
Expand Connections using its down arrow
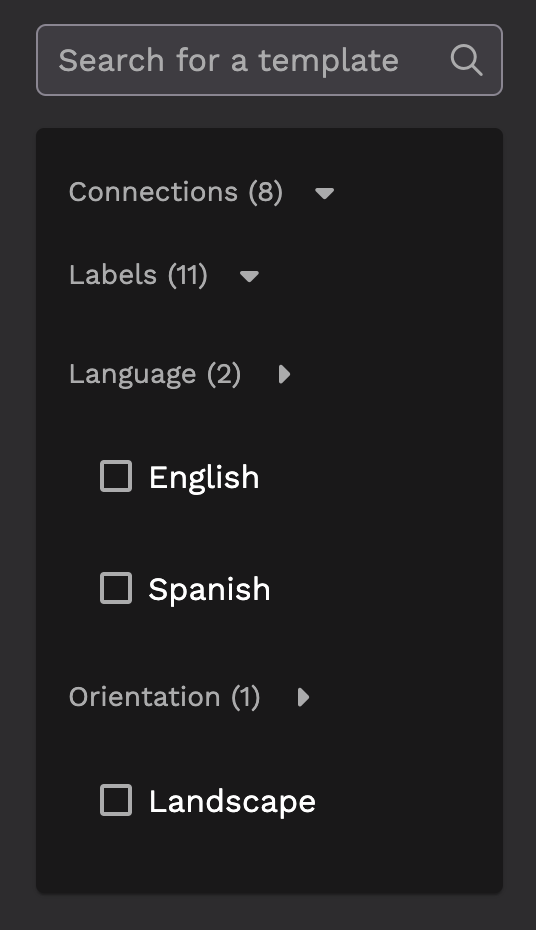(x=324, y=193)
